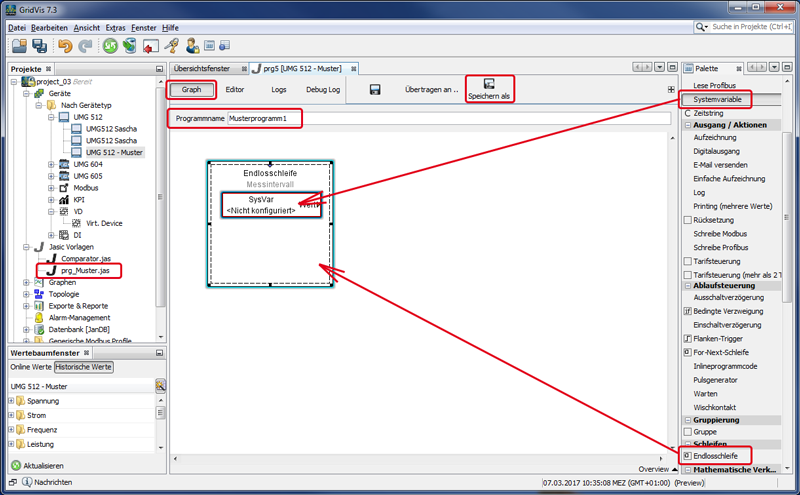Open the Bearbeiten menu
800x495 pixels.
(49, 28)
